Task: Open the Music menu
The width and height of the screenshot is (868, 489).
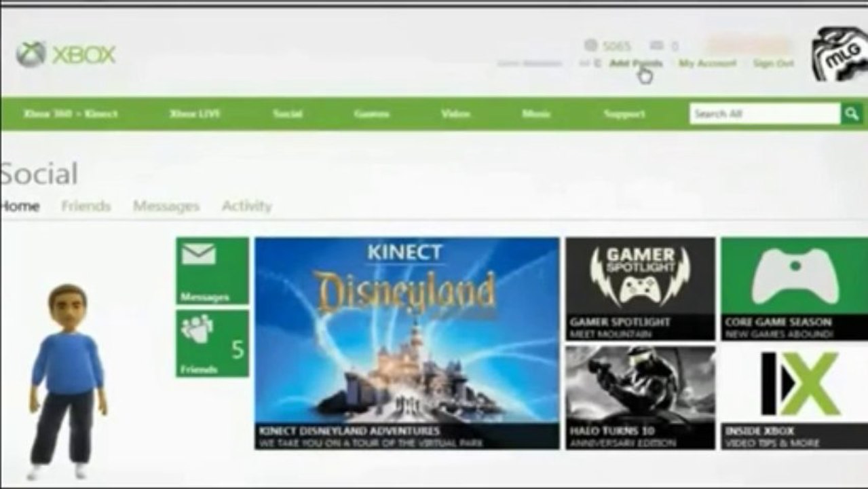Action: tap(536, 114)
